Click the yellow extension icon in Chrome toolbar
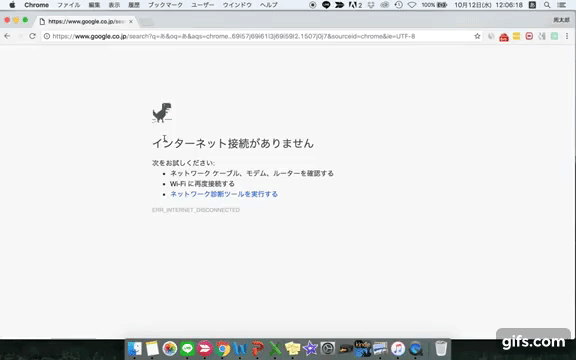The width and height of the screenshot is (576, 360). tap(516, 36)
